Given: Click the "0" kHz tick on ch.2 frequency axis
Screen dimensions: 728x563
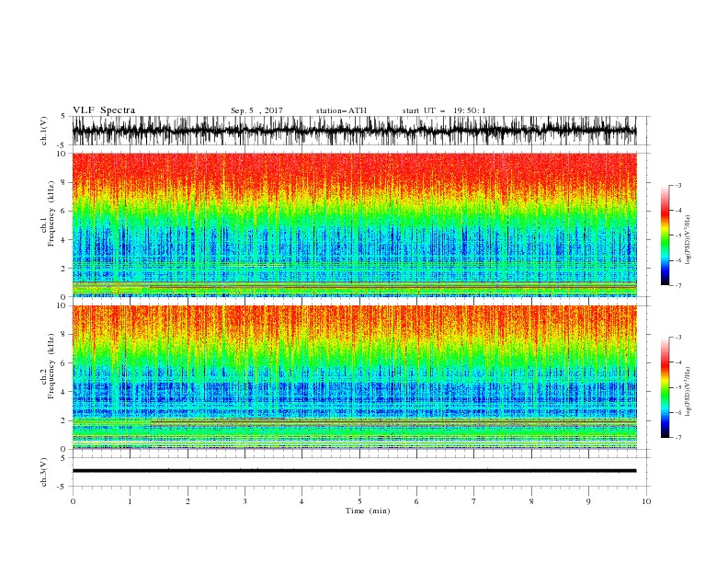Looking at the screenshot, I should pyautogui.click(x=64, y=449).
